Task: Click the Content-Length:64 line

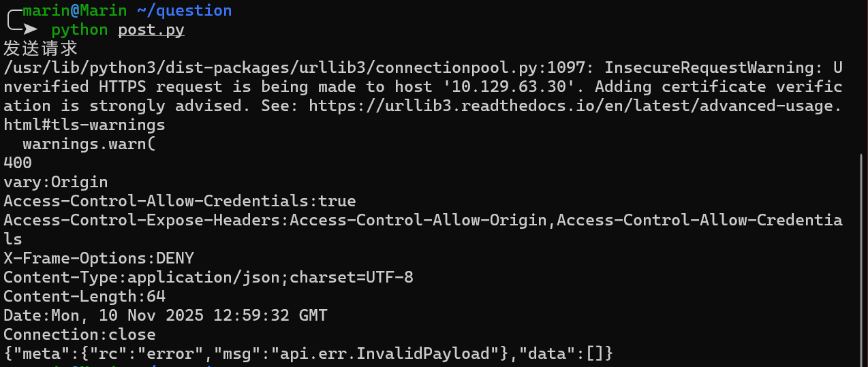Action: [x=84, y=297]
